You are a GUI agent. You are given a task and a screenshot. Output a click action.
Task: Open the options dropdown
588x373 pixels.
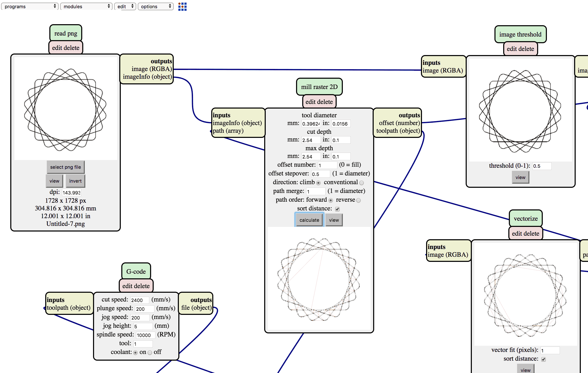pos(155,6)
